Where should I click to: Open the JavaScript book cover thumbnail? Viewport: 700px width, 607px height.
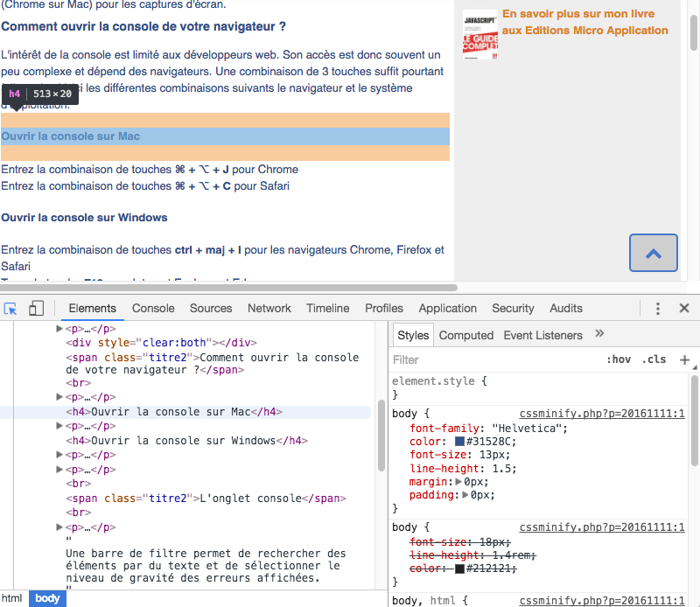pos(479,35)
